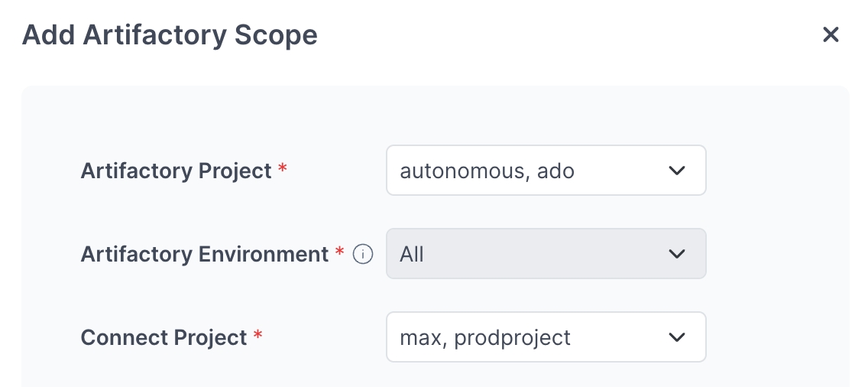
Task: Click the "autonomous, ado" selected value
Action: 487,171
